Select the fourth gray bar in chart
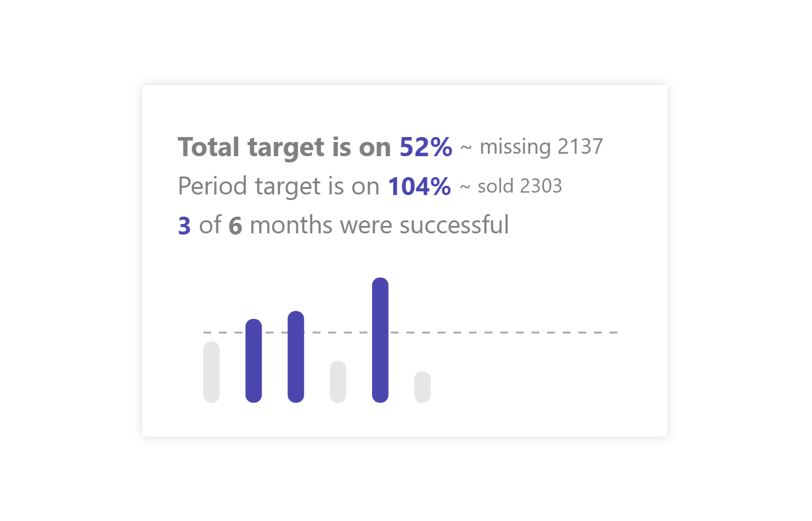This screenshot has width=812, height=521. click(x=338, y=381)
